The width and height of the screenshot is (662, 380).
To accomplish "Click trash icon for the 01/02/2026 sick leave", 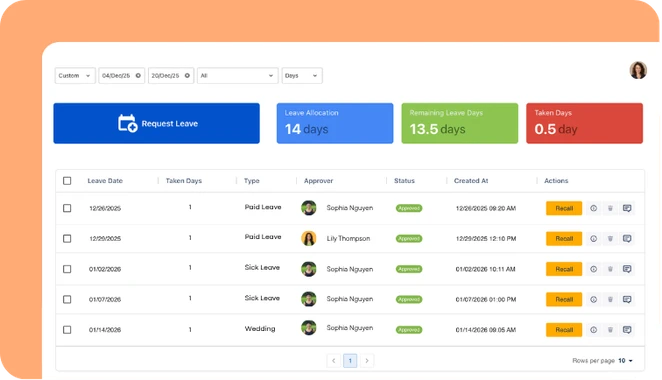I will click(610, 269).
